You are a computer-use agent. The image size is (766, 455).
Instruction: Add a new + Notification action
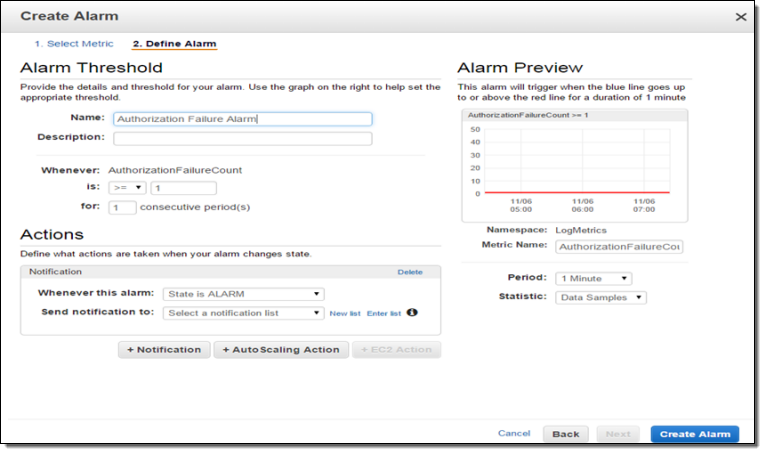[164, 350]
